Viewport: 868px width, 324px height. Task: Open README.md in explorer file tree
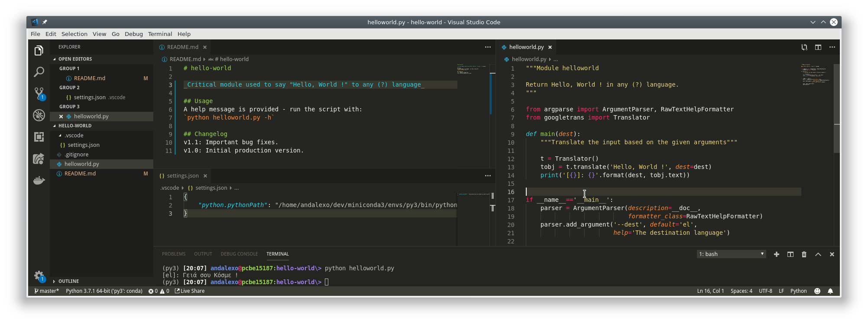tap(102, 174)
